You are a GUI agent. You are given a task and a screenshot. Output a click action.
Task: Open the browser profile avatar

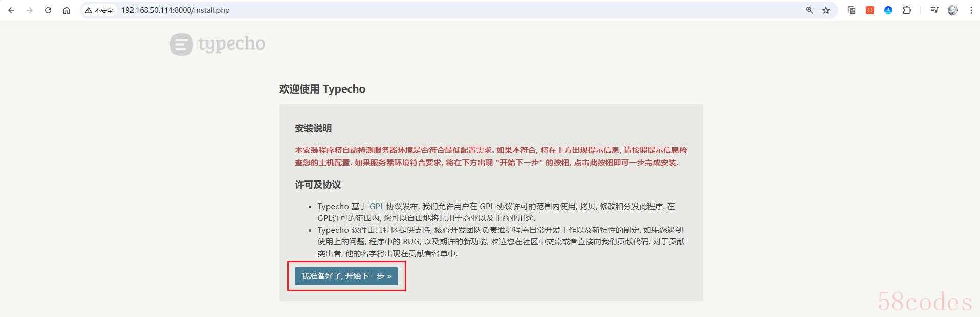click(953, 10)
